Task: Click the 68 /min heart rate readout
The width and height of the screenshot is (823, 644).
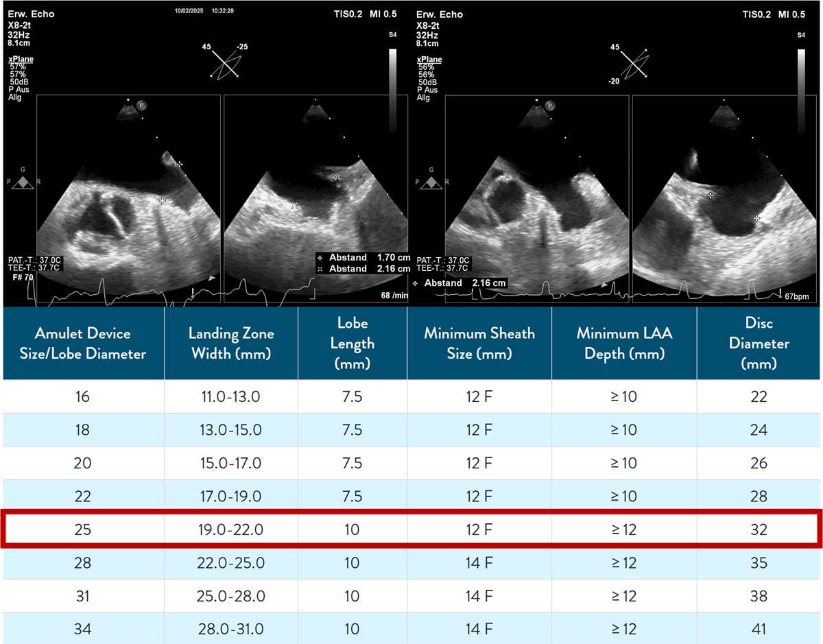Action: click(x=394, y=296)
